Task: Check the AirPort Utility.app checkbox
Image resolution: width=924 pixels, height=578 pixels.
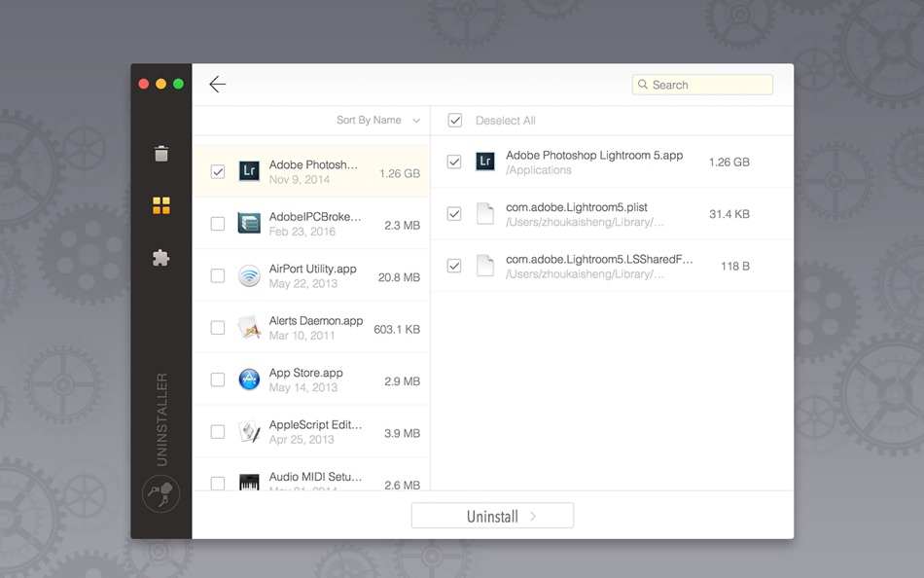Action: [218, 275]
